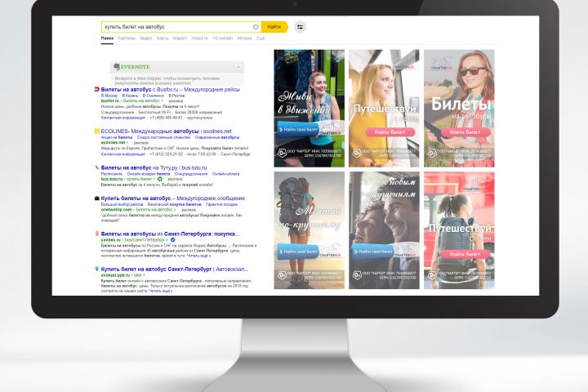Click the yellow Найти search button

point(274,27)
